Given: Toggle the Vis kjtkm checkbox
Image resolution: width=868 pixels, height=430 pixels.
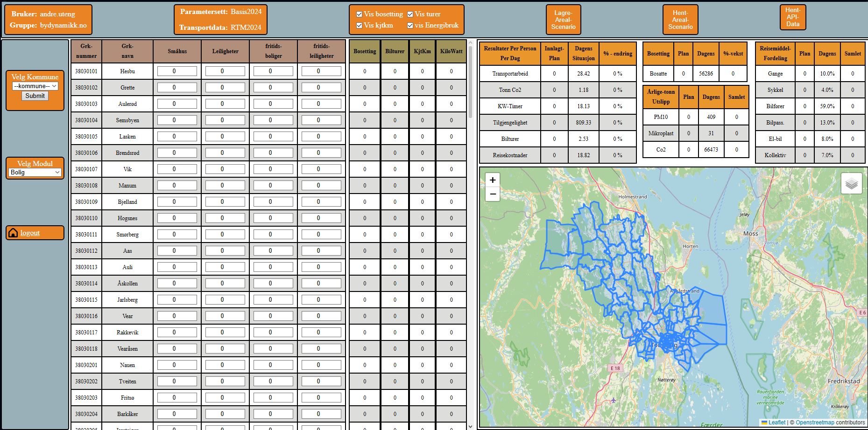Looking at the screenshot, I should [x=359, y=26].
